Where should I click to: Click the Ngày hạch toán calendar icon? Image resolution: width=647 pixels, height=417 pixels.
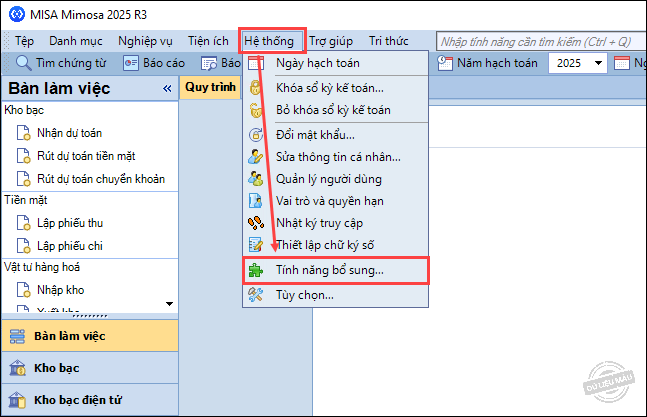(x=256, y=63)
